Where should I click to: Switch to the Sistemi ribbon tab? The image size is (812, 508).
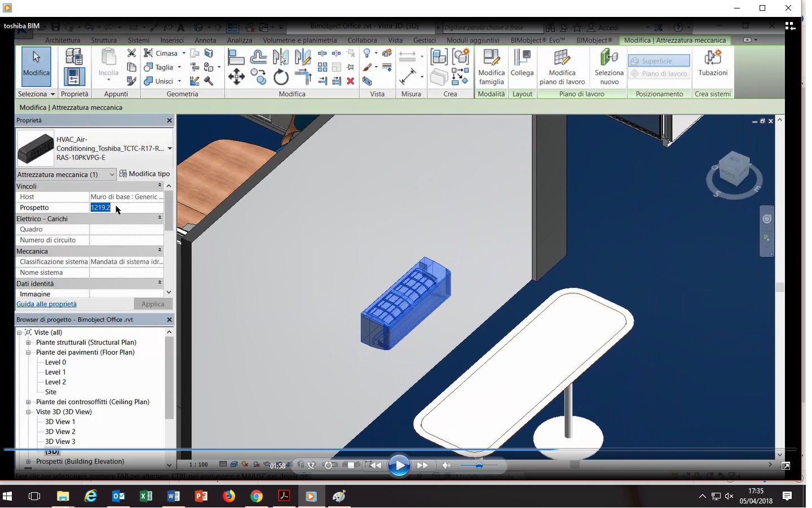tap(139, 41)
